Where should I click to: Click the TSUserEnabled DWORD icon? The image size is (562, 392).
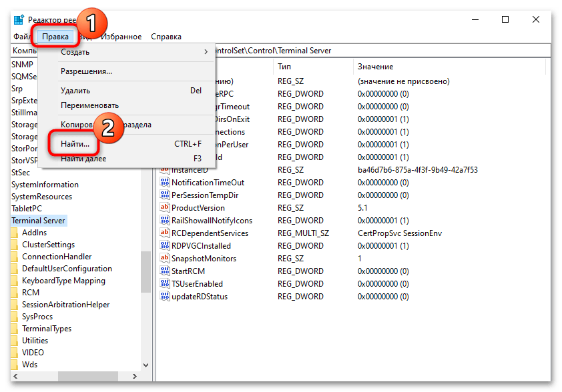(164, 283)
